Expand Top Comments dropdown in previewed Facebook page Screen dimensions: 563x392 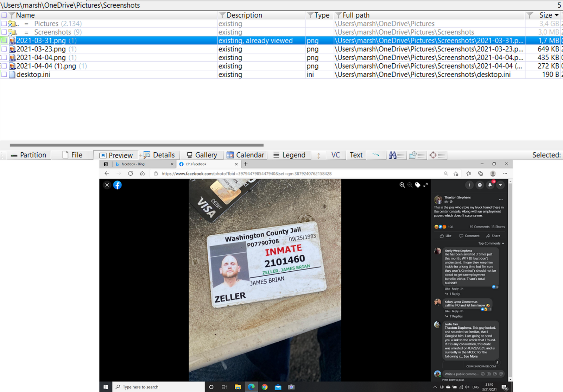click(491, 243)
